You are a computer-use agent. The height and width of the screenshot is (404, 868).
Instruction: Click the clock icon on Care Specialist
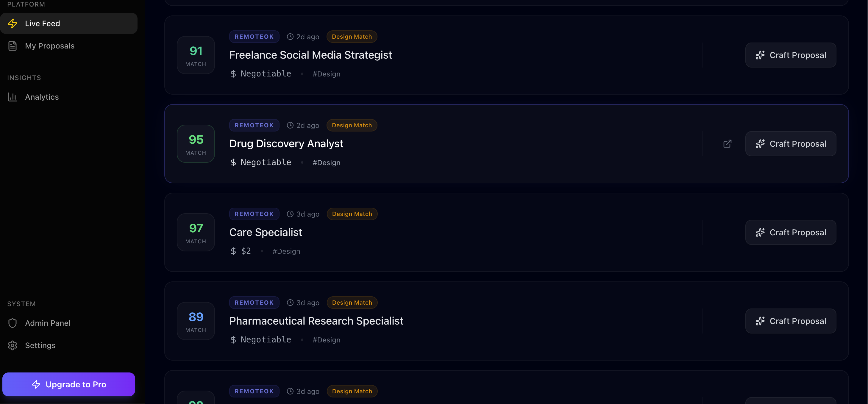290,214
